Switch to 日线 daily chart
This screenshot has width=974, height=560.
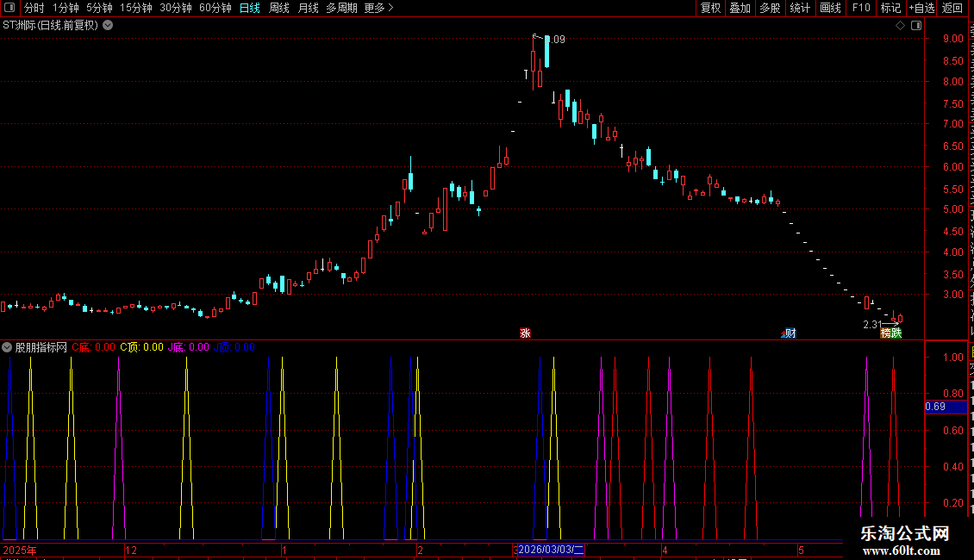250,8
